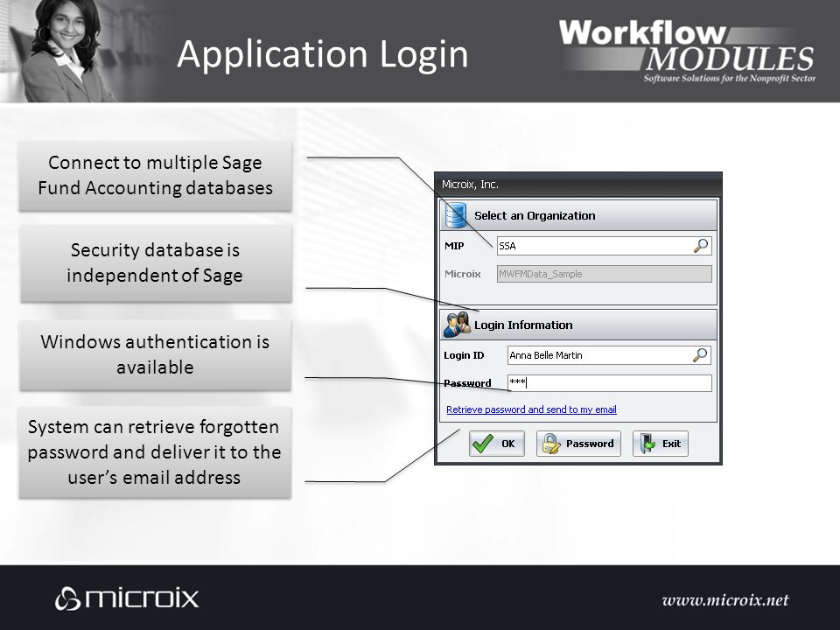The height and width of the screenshot is (630, 840).
Task: Click the MIP field label
Action: 454,246
